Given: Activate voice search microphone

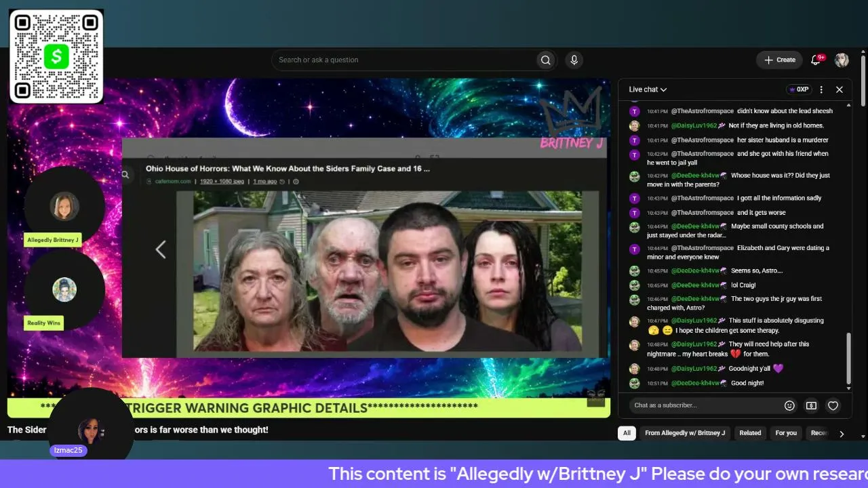Looking at the screenshot, I should click(x=574, y=60).
